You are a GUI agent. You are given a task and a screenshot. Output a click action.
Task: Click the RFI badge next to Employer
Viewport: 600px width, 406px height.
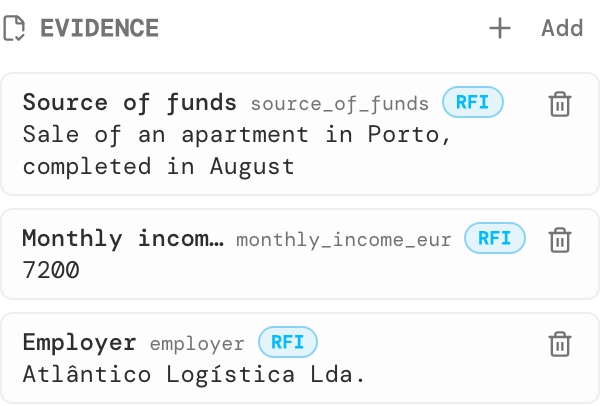(288, 342)
